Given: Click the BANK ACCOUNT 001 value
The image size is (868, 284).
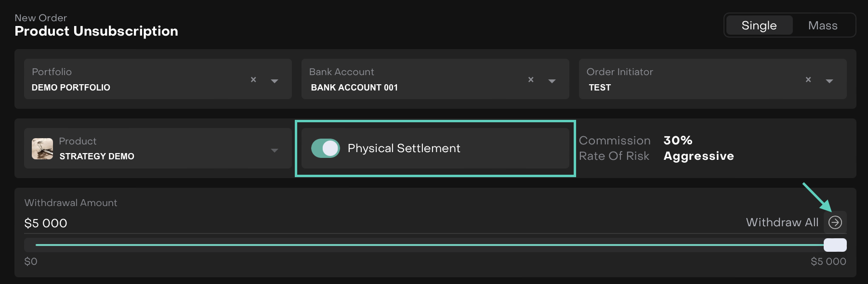Looking at the screenshot, I should [x=355, y=88].
